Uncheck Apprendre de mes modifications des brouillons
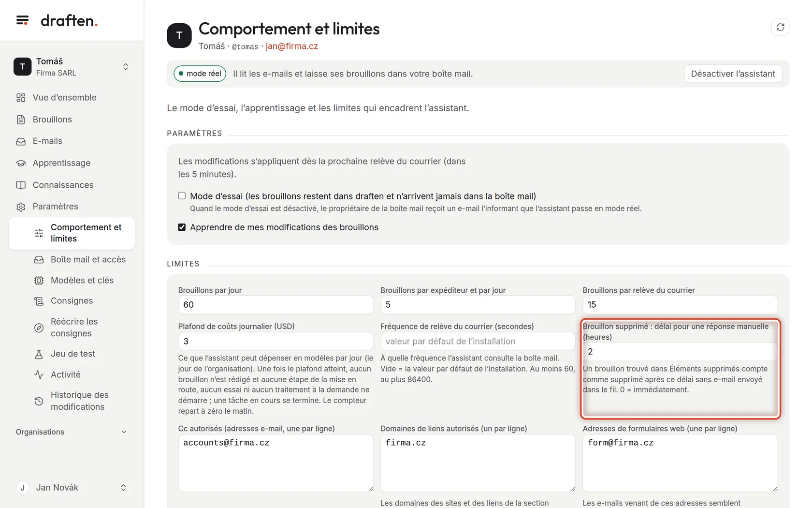812x508 pixels. pyautogui.click(x=182, y=227)
